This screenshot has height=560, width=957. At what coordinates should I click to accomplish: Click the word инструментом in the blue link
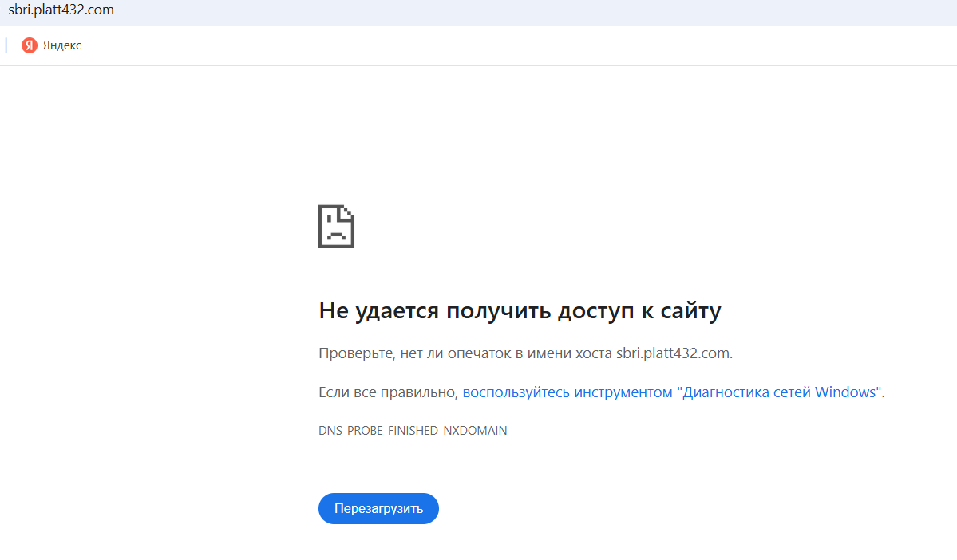click(x=623, y=392)
